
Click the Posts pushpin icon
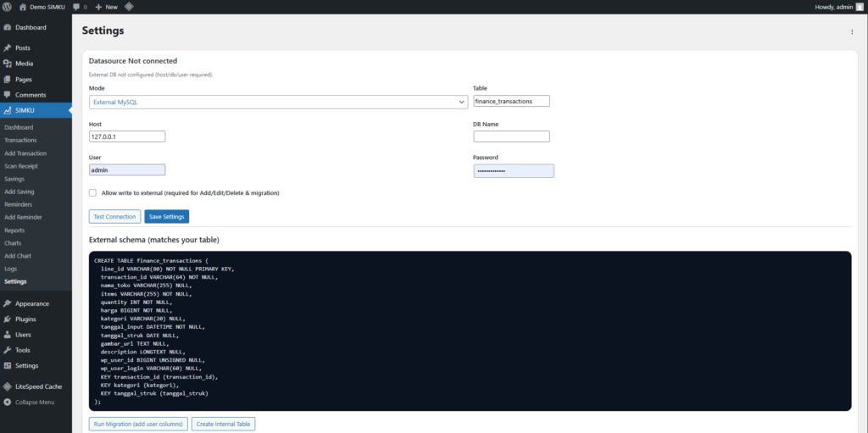8,48
